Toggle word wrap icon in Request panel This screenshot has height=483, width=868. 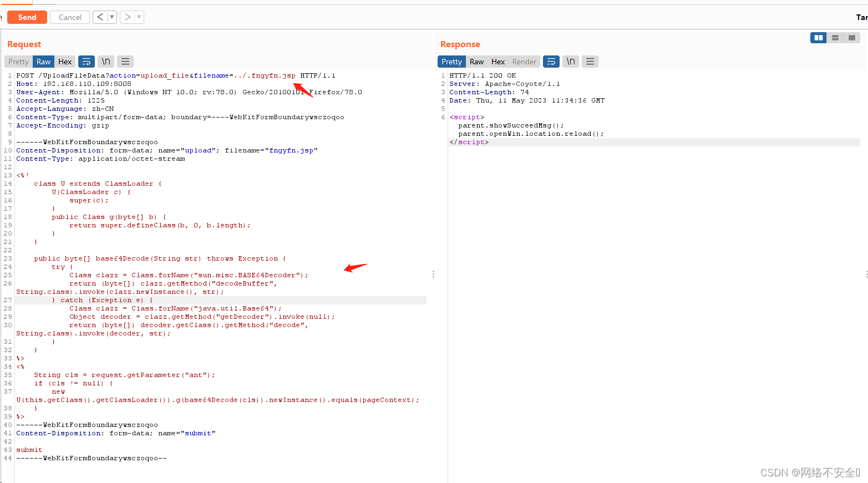pyautogui.click(x=87, y=62)
